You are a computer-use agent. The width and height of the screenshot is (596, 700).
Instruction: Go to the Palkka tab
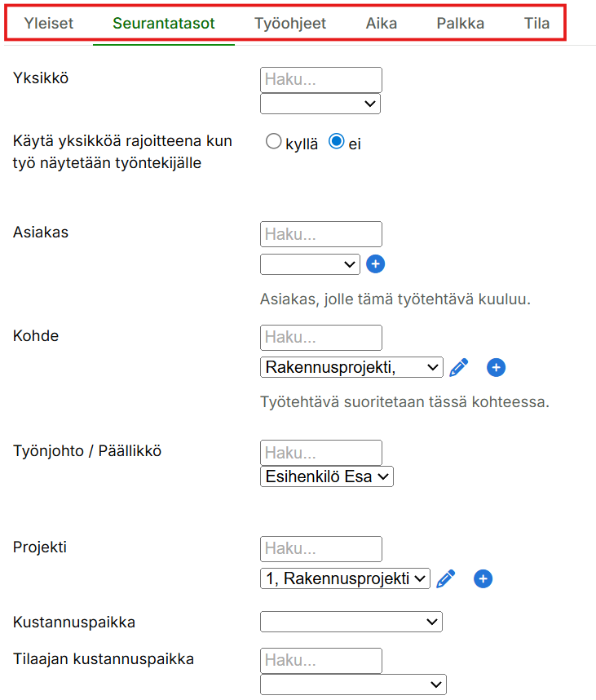point(460,23)
